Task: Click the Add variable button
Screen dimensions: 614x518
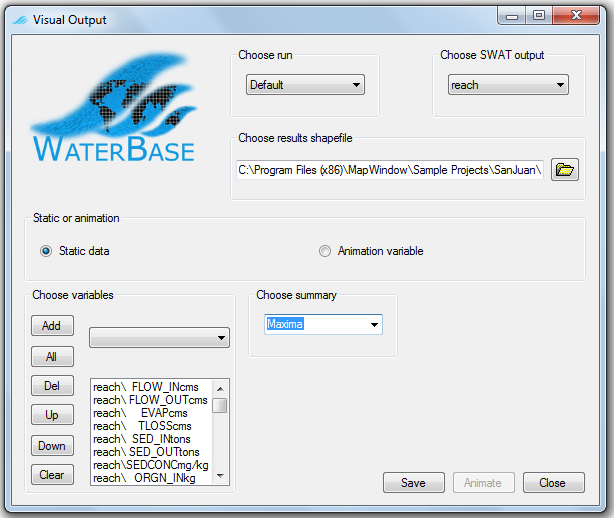Action: pyautogui.click(x=52, y=325)
